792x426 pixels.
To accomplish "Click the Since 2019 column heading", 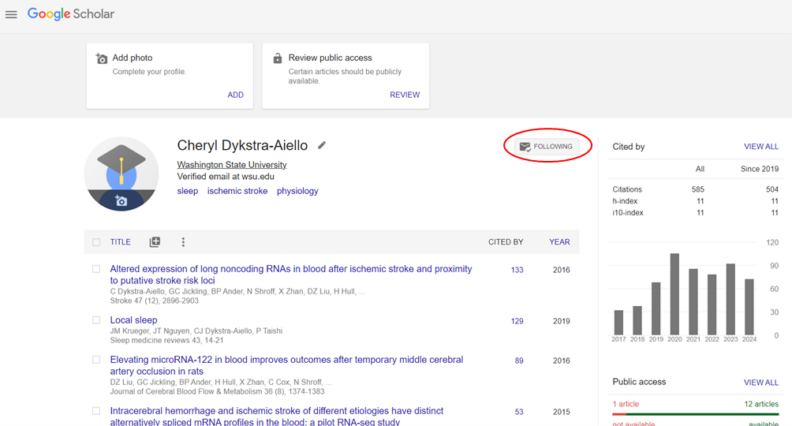I will 759,169.
